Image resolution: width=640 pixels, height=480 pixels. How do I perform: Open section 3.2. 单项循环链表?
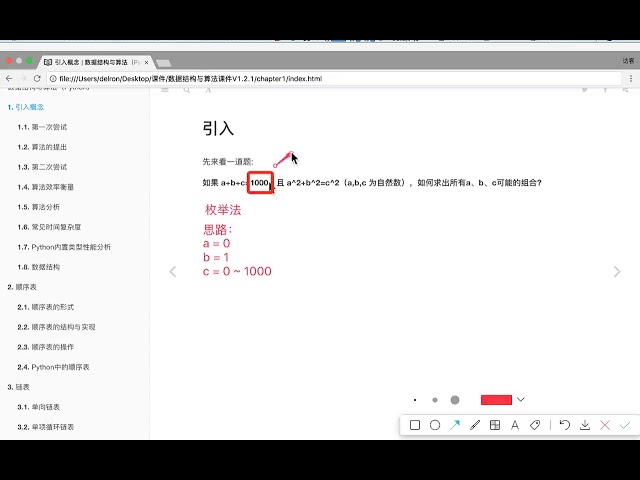point(46,427)
